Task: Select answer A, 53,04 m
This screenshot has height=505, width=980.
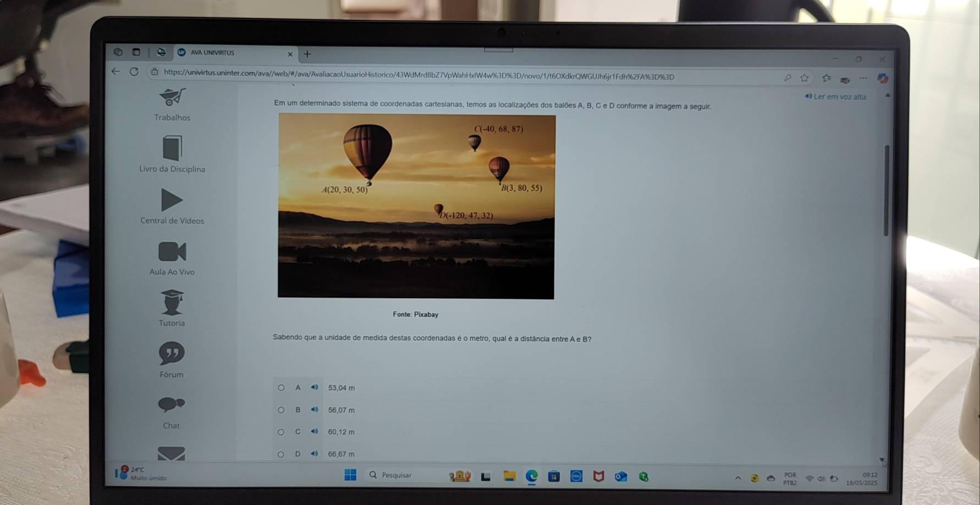Action: [x=281, y=388]
